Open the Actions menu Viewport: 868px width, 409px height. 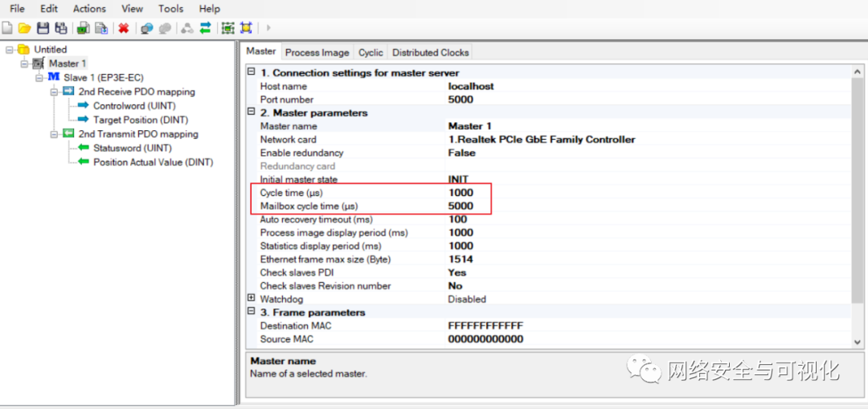click(89, 9)
